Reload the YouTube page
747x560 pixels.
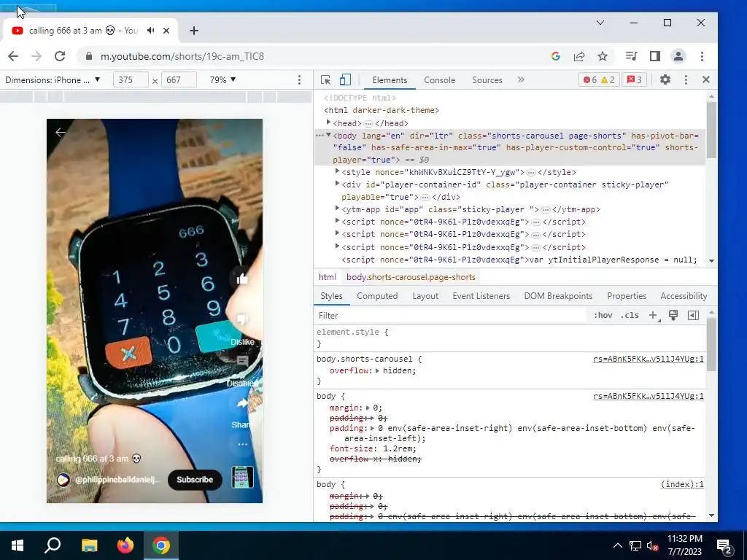[x=60, y=56]
